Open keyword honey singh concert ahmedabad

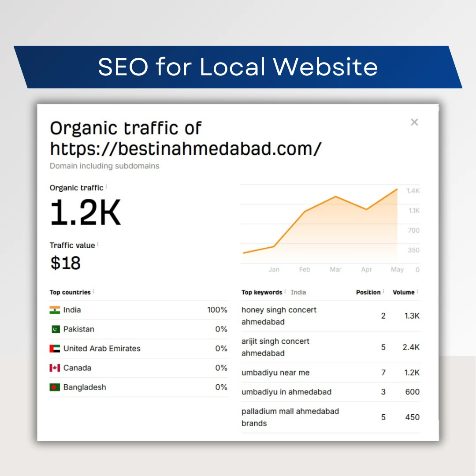[x=279, y=316]
